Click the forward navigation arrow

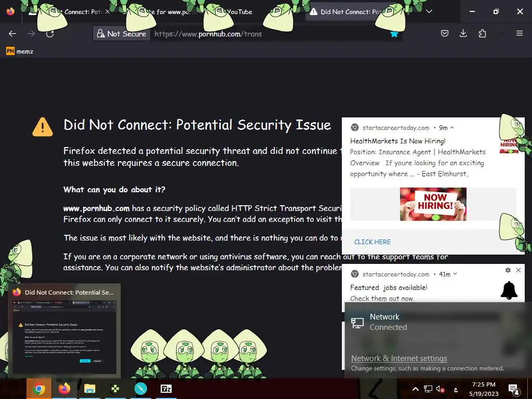[31, 34]
